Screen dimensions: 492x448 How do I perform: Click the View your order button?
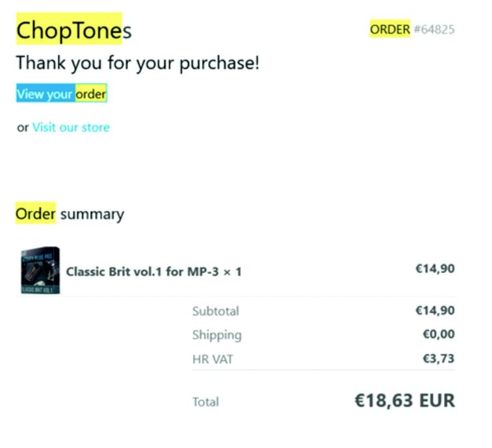(61, 94)
